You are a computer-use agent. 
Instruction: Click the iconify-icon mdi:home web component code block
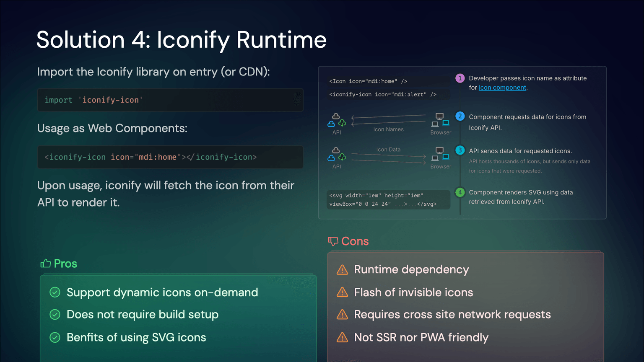coord(170,157)
